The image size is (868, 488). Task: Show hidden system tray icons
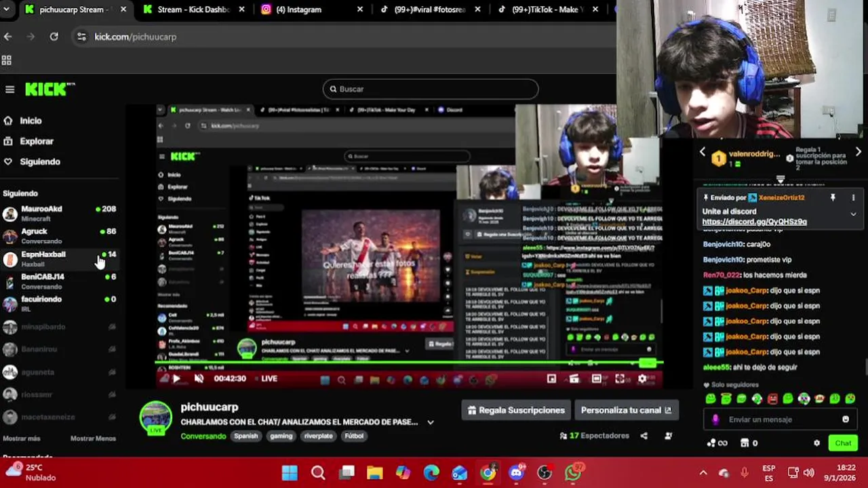(703, 472)
